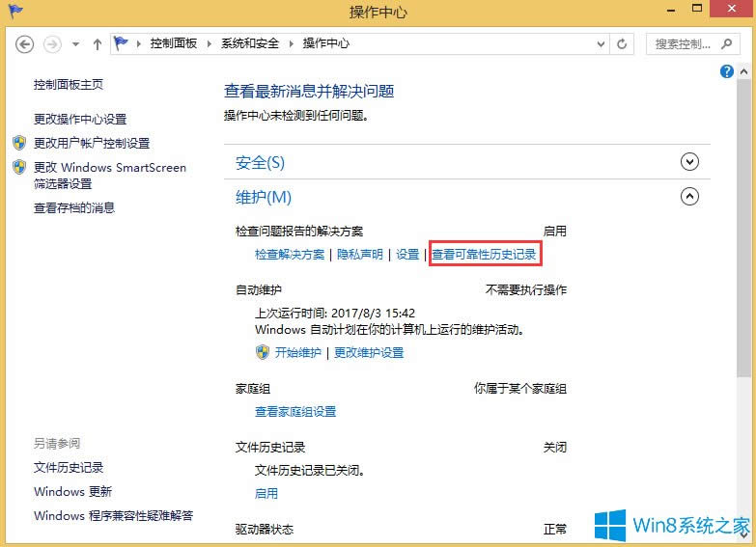Open the blue help question icon
This screenshot has height=547, width=756.
(727, 72)
